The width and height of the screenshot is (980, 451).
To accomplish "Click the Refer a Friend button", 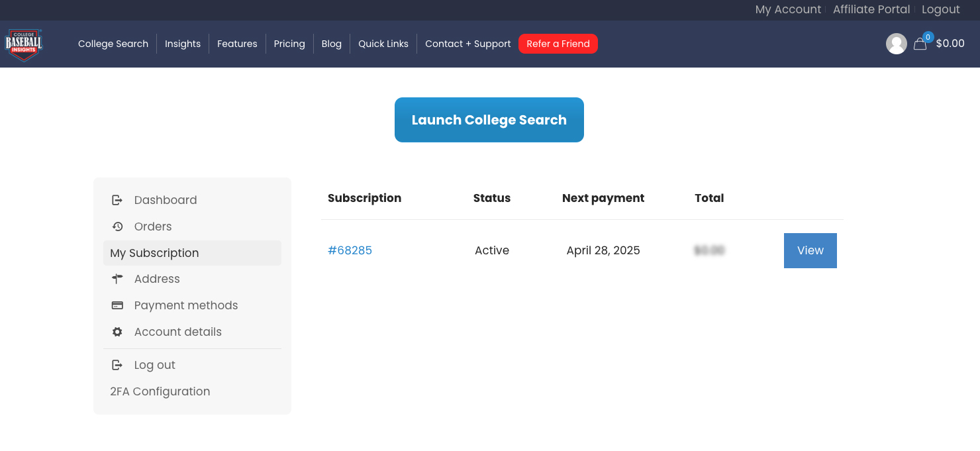I will (x=558, y=44).
